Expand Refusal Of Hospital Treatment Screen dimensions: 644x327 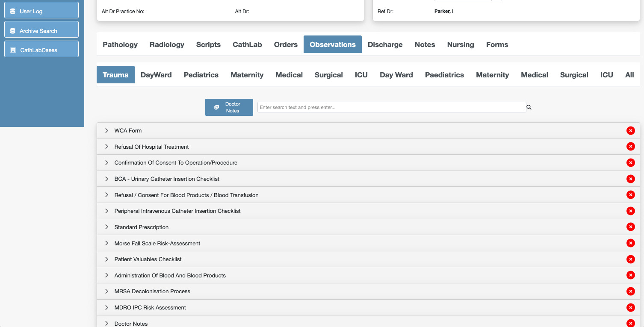tap(107, 147)
